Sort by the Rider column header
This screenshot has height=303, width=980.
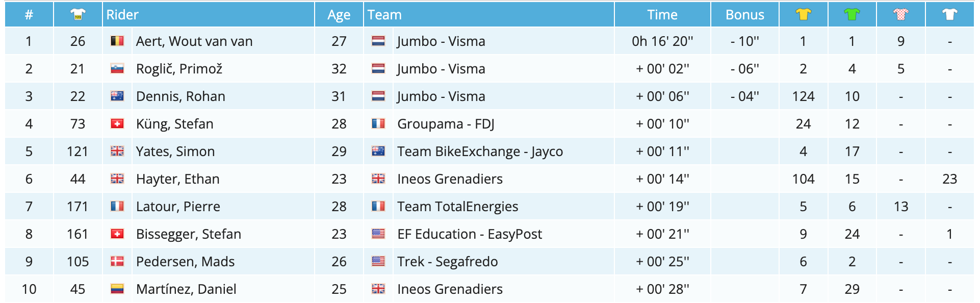pos(122,15)
